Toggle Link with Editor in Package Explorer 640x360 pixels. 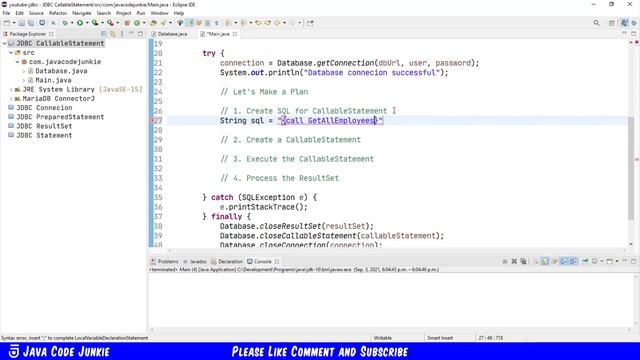click(113, 34)
